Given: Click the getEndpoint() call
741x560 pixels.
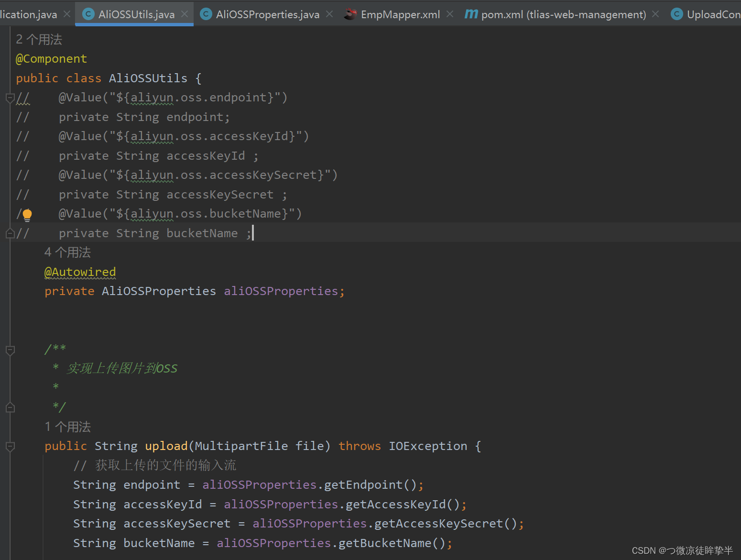Looking at the screenshot, I should (370, 485).
